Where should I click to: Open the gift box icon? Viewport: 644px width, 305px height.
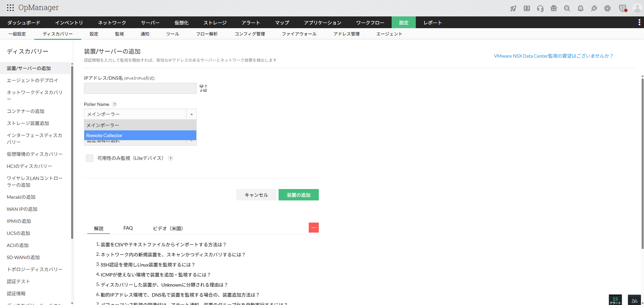click(554, 8)
